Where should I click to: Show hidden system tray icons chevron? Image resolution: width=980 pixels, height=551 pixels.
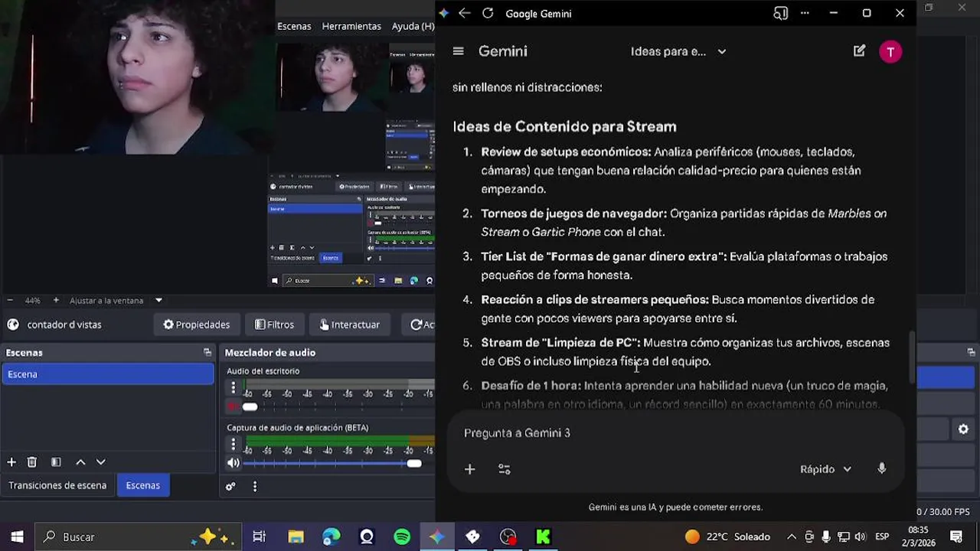[x=791, y=537]
